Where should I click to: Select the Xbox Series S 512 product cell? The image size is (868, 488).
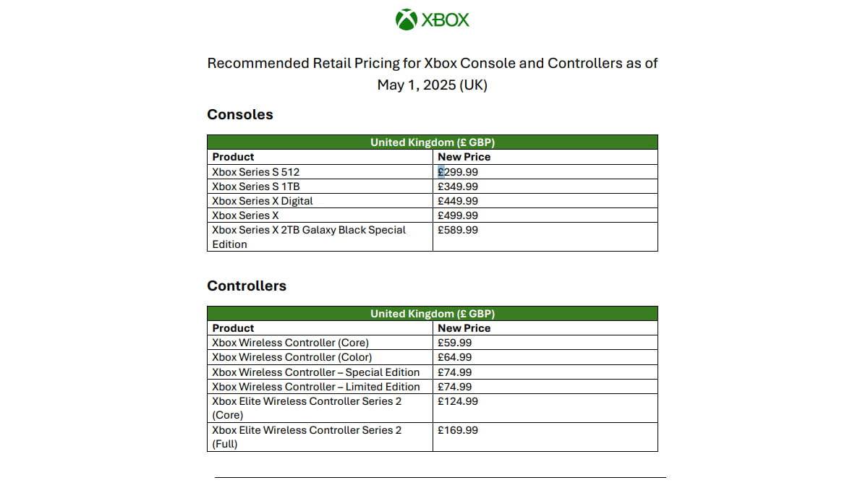click(255, 172)
